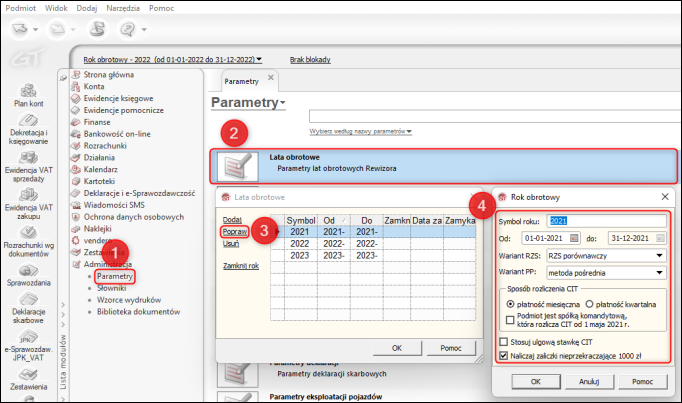Open Ewidencja VAT zakupu module
This screenshot has width=682, height=403.
[x=28, y=194]
